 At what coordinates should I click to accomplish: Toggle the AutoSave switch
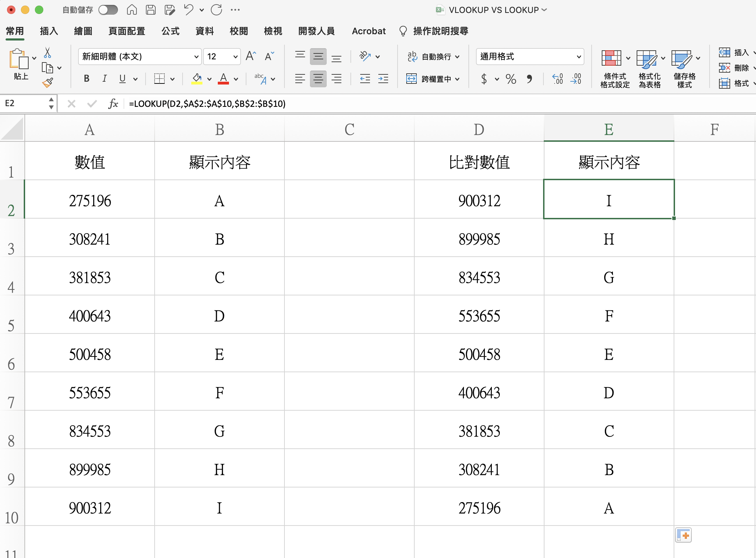[x=108, y=10]
